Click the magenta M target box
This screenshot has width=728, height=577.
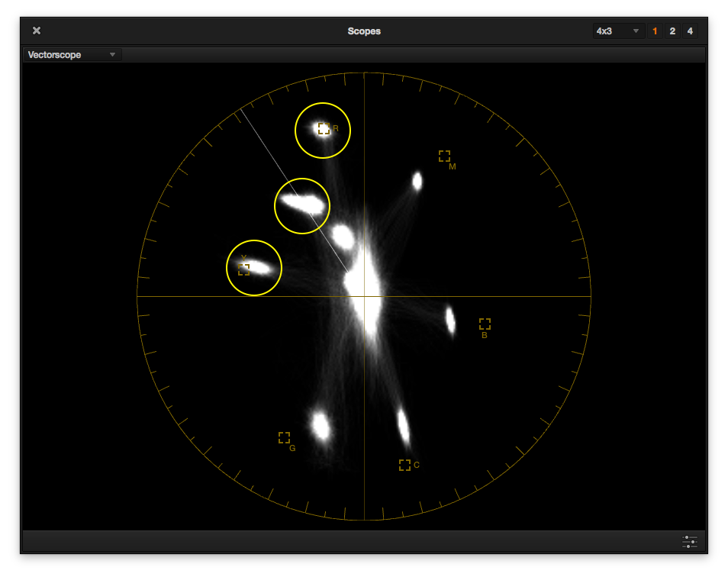(x=444, y=156)
